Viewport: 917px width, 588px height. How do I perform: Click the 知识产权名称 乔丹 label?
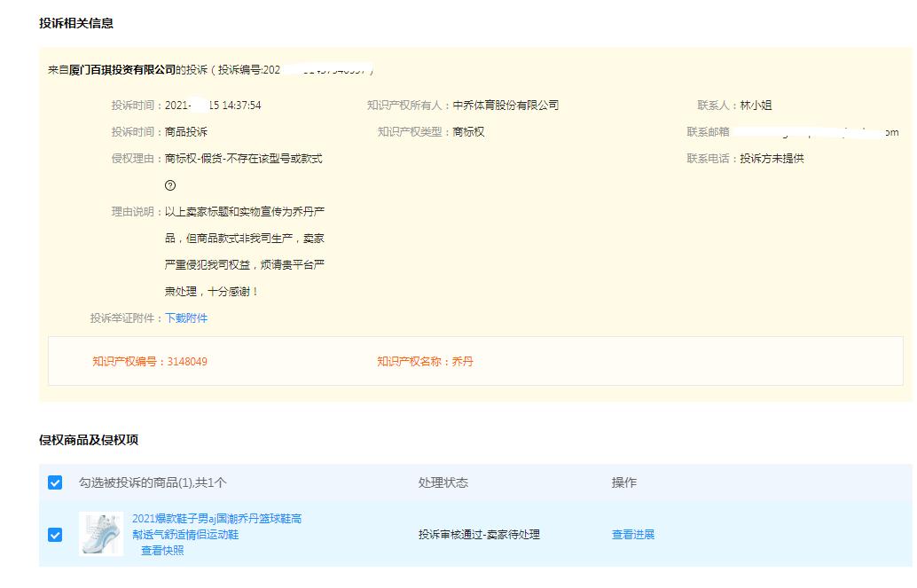[x=425, y=362]
